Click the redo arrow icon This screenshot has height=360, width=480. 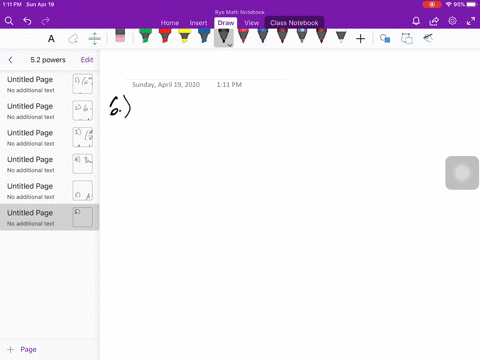point(45,21)
